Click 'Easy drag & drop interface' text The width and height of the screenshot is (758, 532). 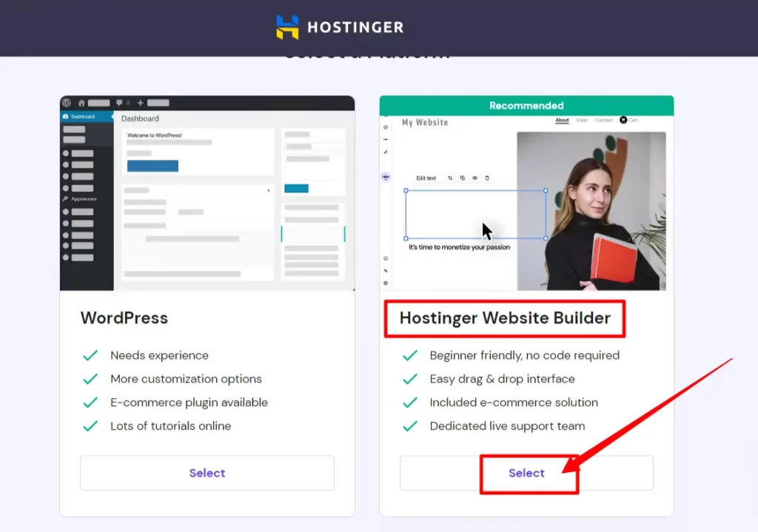(x=503, y=379)
